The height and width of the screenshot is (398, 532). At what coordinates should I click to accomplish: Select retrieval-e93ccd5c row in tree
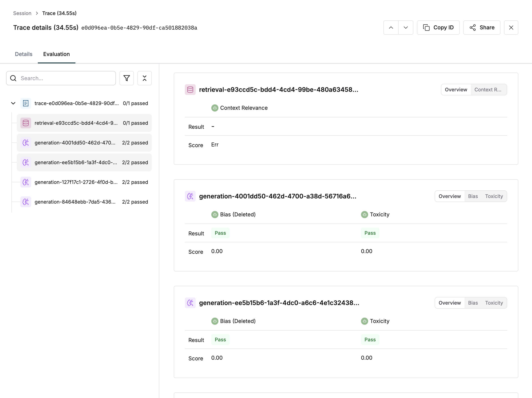[84, 123]
